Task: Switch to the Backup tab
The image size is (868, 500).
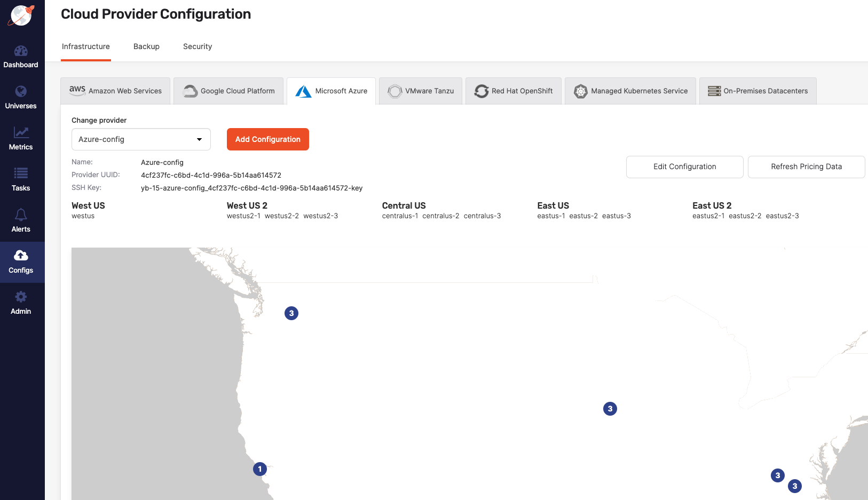Action: (x=146, y=46)
